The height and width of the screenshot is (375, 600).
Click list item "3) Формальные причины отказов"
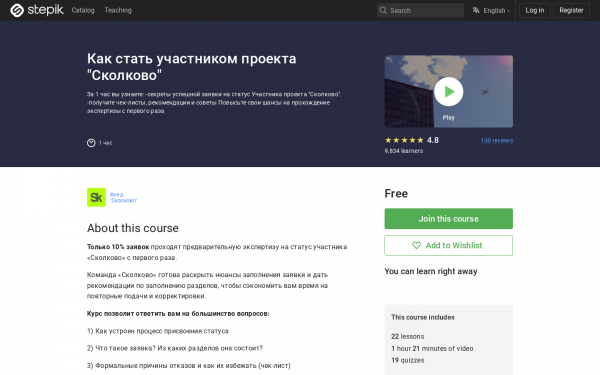point(189,365)
